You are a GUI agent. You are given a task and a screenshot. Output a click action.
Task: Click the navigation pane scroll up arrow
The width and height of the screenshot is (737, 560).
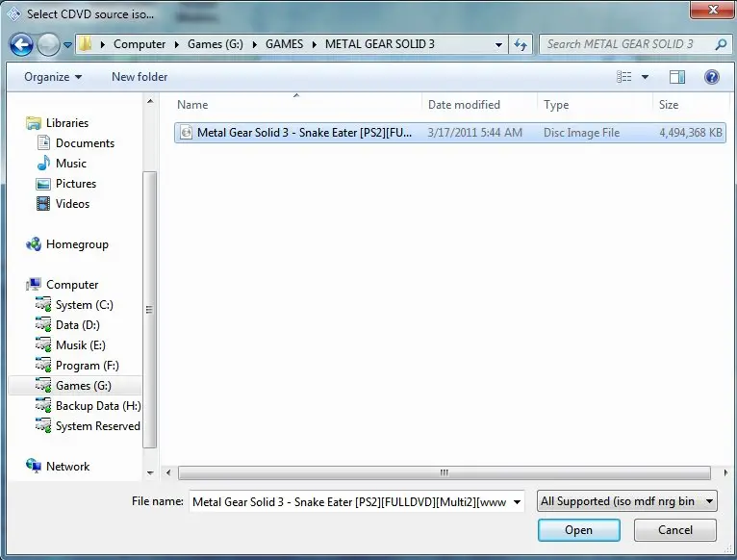150,101
